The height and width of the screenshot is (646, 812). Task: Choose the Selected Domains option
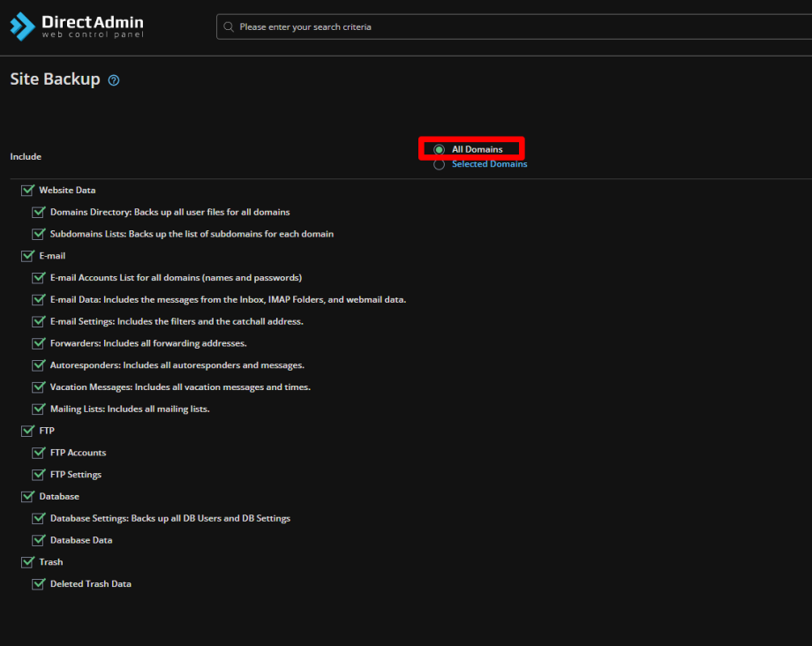tap(439, 163)
